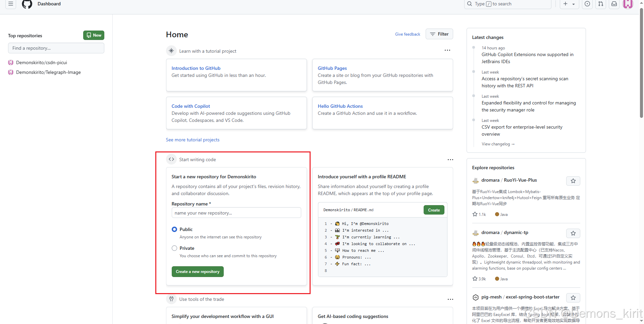This screenshot has height=324, width=644.
Task: Click the search magnifier icon
Action: 470,4
